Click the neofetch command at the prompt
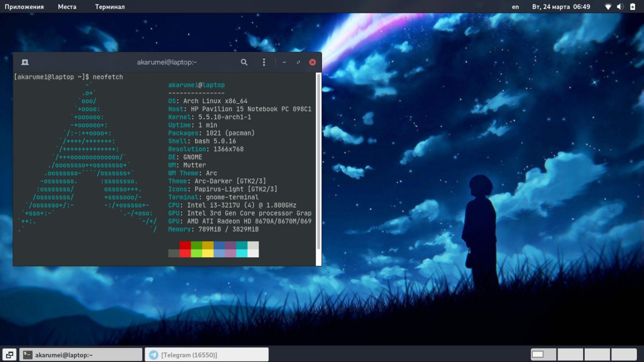The image size is (644, 362). pos(108,77)
